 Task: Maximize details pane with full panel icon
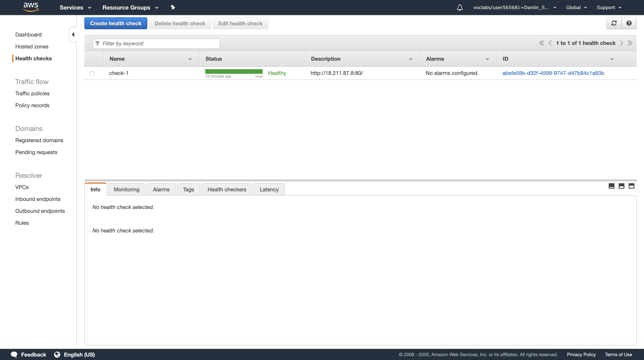[x=631, y=186]
